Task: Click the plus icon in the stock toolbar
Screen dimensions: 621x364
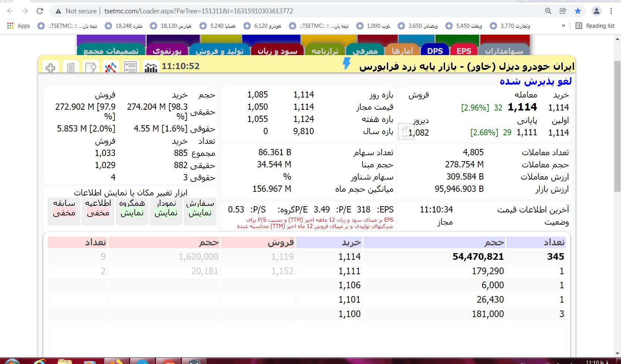Action: 51,67
